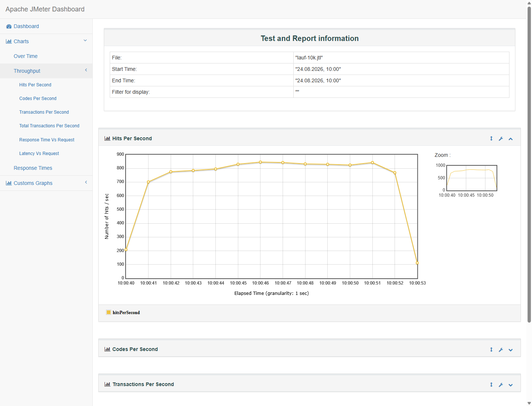Viewport: 532px width, 406px height.
Task: Click the scrollbar down arrow
Action: (529, 403)
